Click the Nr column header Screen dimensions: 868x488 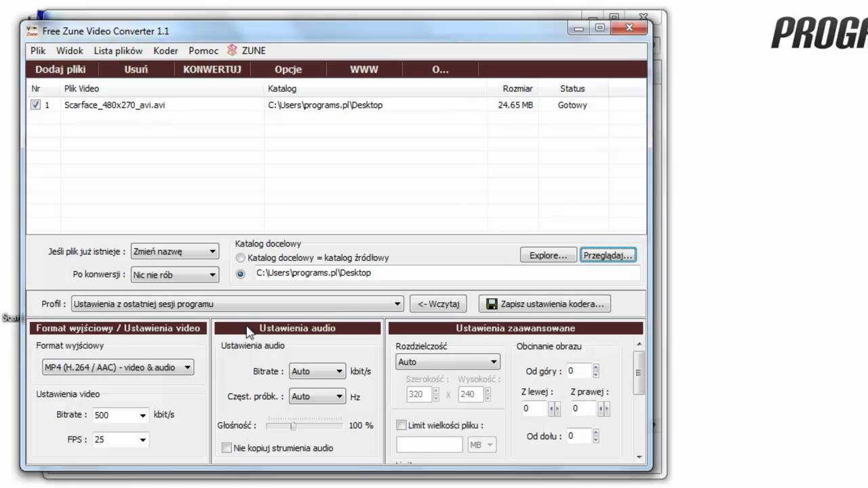tap(43, 89)
